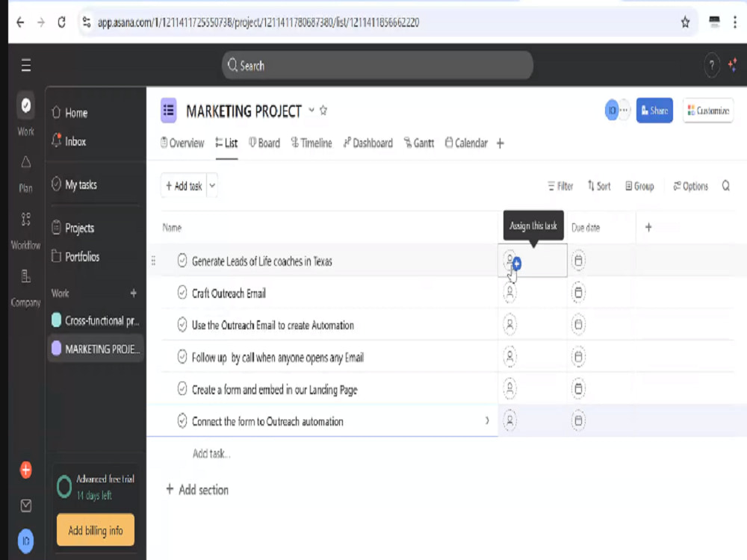Assign the 'Follow up by call' task
Screen dimensions: 747x560
[509, 357]
